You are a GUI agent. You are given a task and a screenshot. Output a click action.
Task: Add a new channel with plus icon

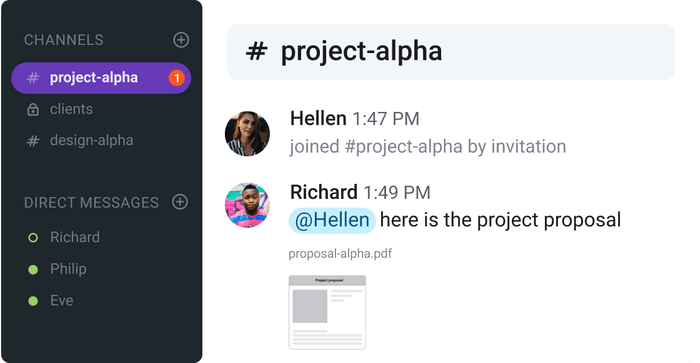181,40
